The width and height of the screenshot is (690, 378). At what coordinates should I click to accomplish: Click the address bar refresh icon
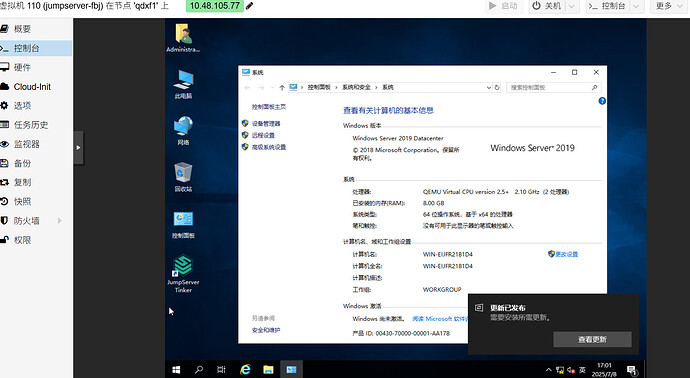click(x=497, y=88)
